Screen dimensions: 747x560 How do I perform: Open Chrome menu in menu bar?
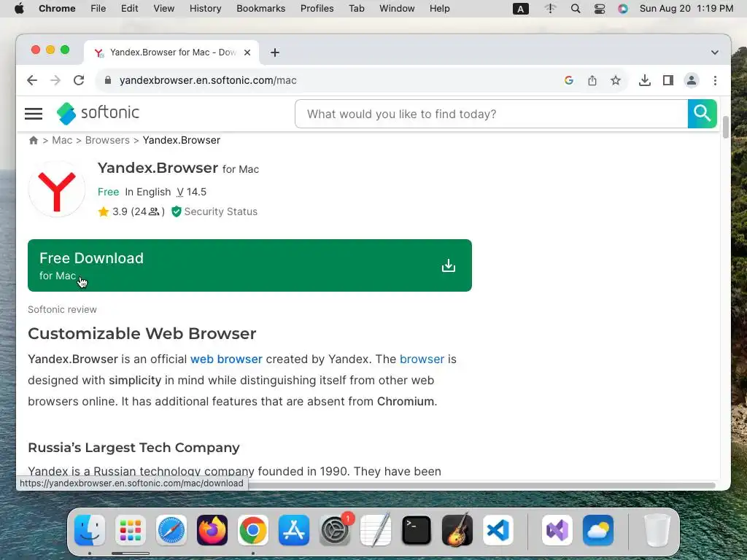coord(57,9)
